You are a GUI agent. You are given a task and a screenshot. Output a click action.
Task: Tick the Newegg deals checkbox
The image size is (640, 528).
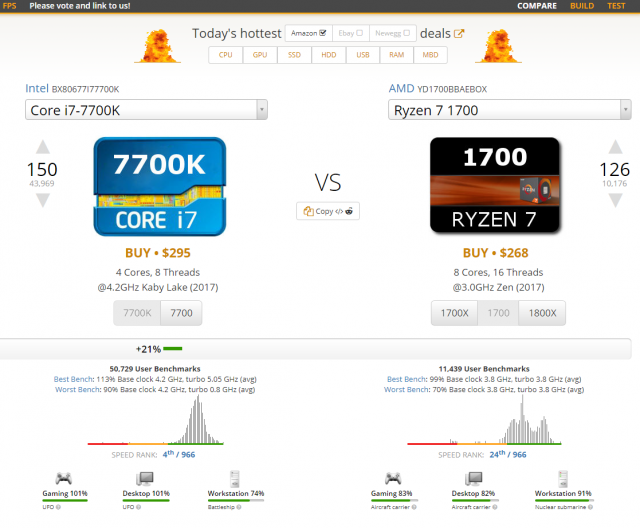click(x=407, y=33)
